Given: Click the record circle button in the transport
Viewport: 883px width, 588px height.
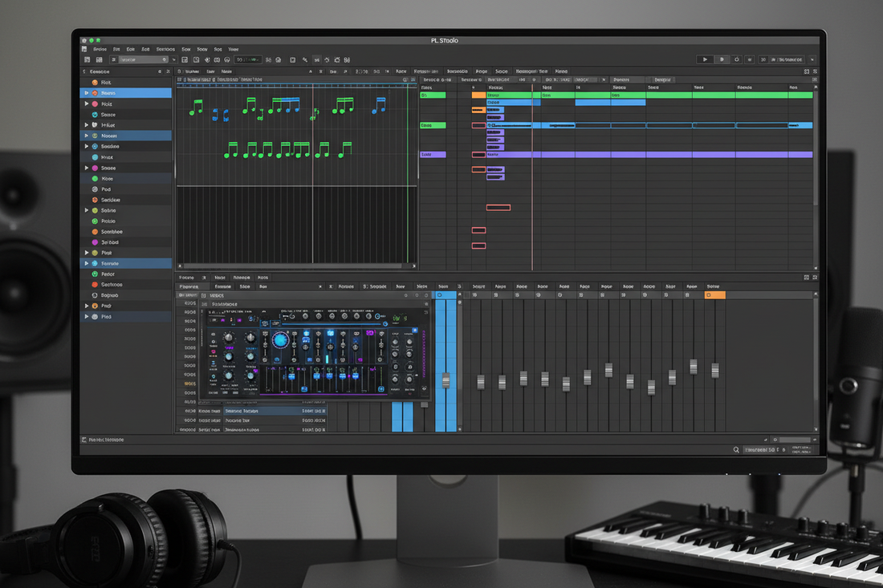Looking at the screenshot, I should (737, 59).
